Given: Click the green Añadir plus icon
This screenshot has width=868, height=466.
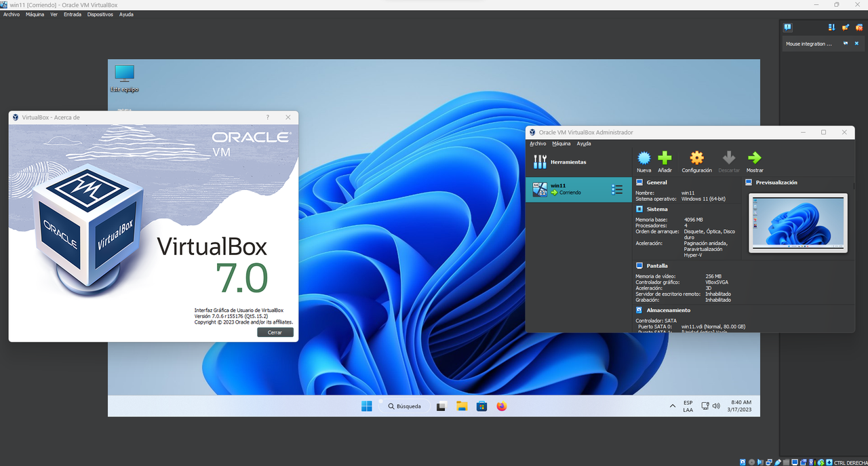Looking at the screenshot, I should pyautogui.click(x=665, y=158).
